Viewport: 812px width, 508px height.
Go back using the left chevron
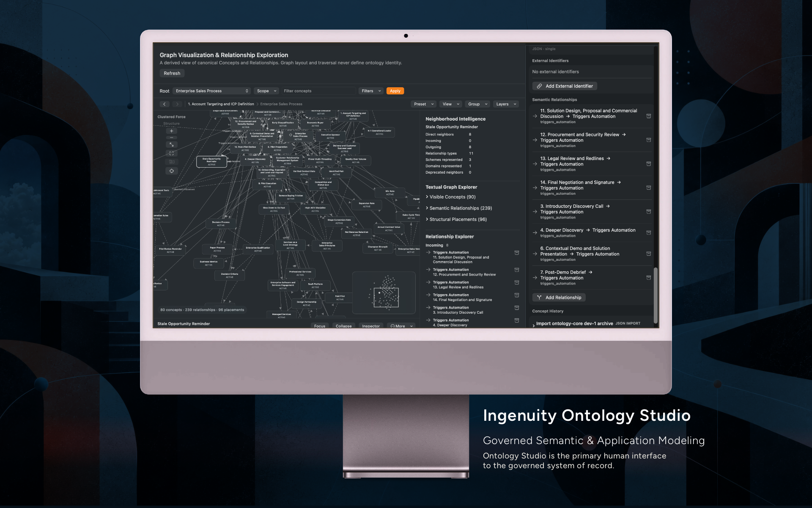coord(165,104)
